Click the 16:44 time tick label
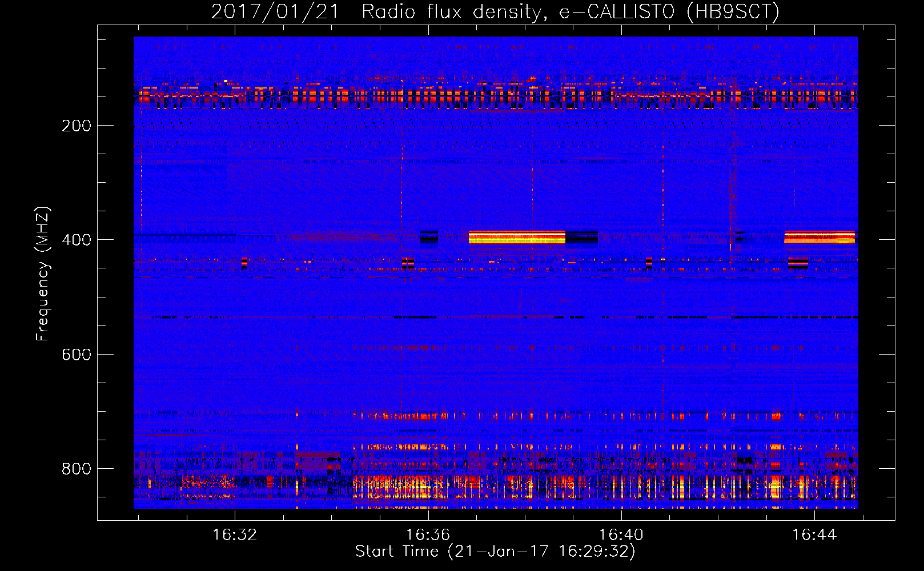This screenshot has height=571, width=924. coord(814,534)
